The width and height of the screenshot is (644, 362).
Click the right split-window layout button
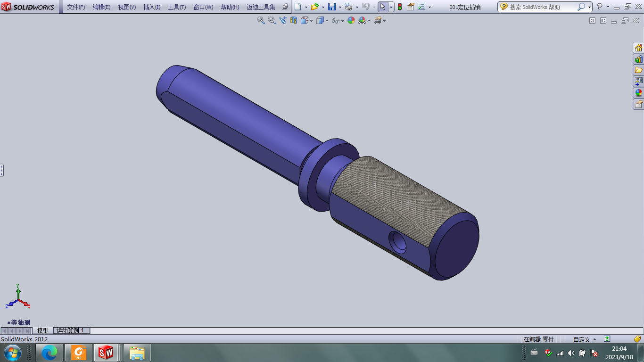click(x=603, y=20)
